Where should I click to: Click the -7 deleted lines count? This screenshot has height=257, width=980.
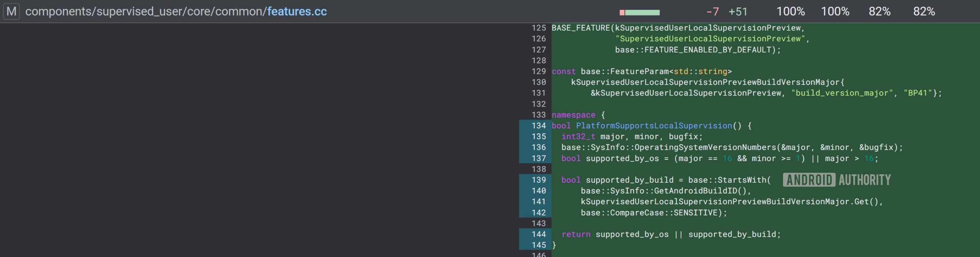712,12
